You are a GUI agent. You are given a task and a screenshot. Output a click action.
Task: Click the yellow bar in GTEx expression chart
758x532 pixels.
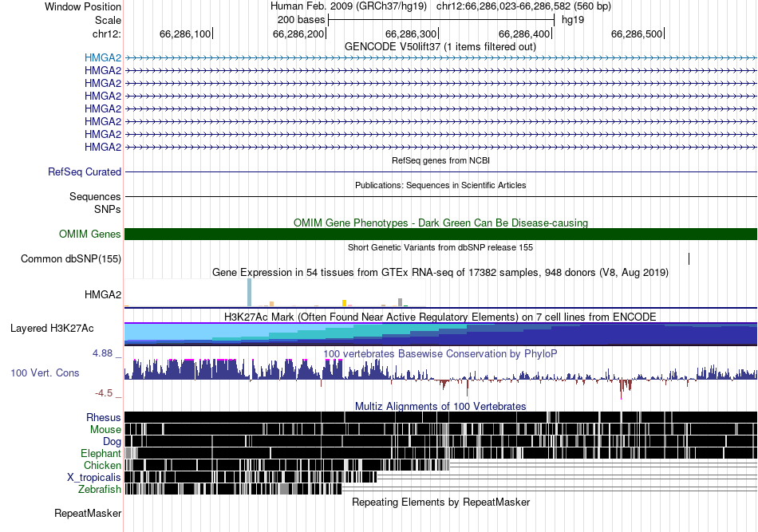[344, 303]
